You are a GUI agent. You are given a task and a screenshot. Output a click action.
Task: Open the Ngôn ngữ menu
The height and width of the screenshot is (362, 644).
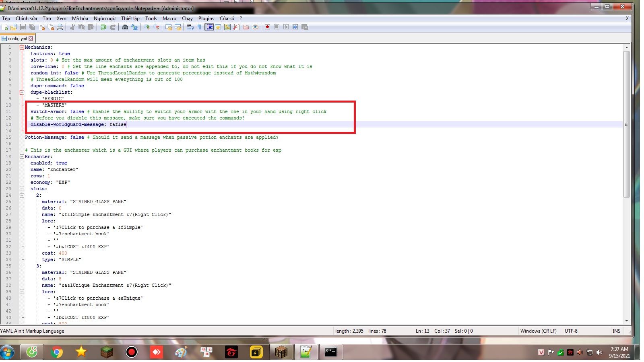105,18
